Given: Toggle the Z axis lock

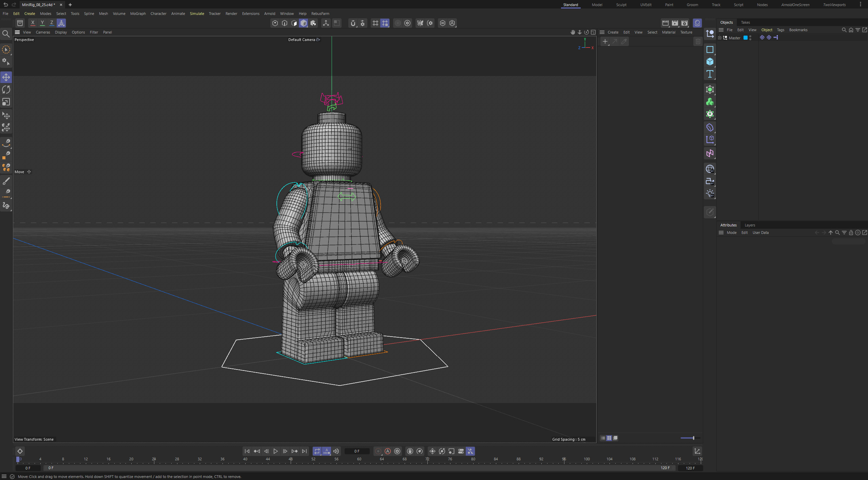Looking at the screenshot, I should tap(52, 23).
